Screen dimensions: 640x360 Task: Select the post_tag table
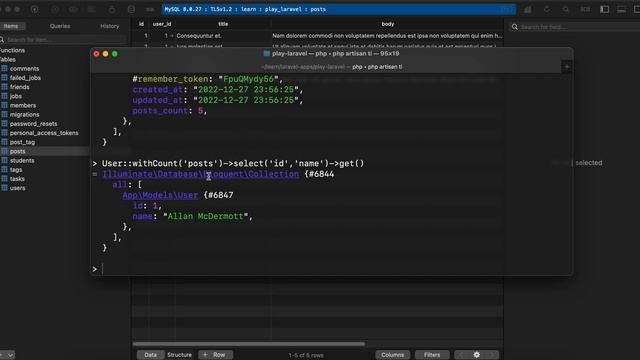click(x=22, y=142)
